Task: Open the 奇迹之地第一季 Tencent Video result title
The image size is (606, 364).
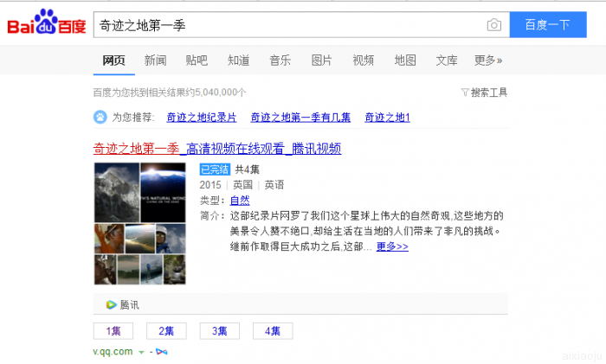Action: coord(217,149)
